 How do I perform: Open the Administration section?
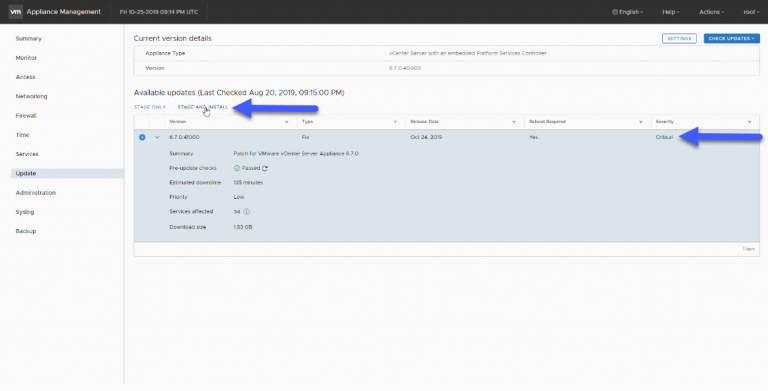[x=36, y=193]
